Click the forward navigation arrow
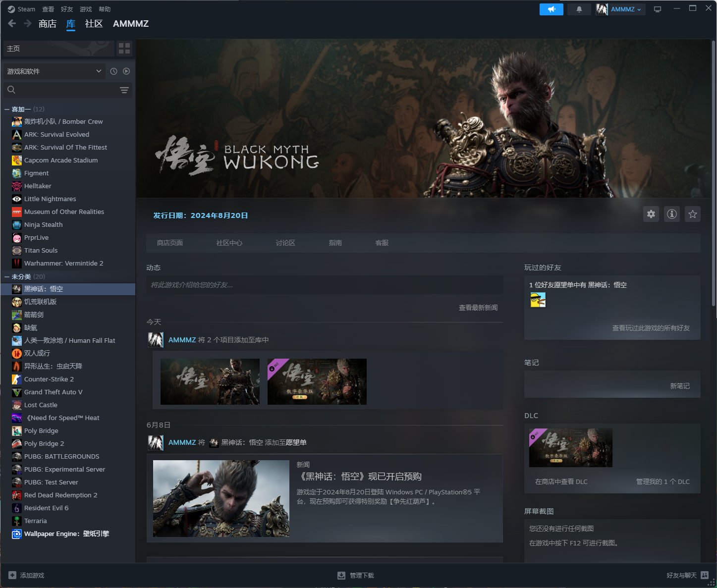Image resolution: width=717 pixels, height=588 pixels. (28, 23)
